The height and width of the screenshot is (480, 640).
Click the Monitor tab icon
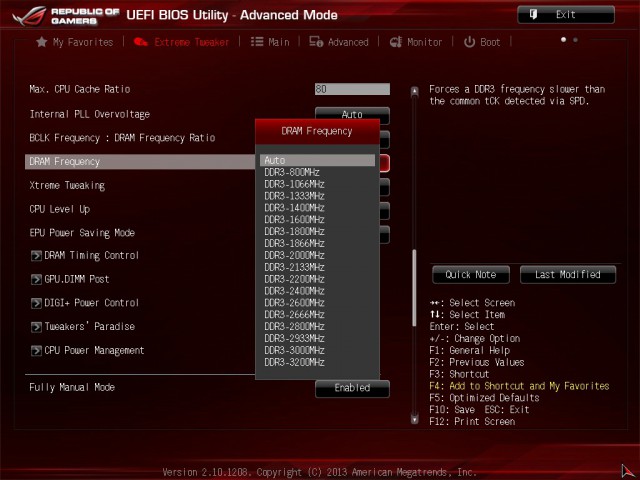point(396,42)
